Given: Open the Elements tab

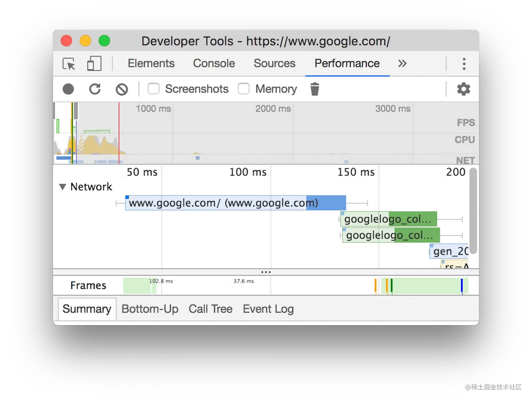Looking at the screenshot, I should pos(151,63).
